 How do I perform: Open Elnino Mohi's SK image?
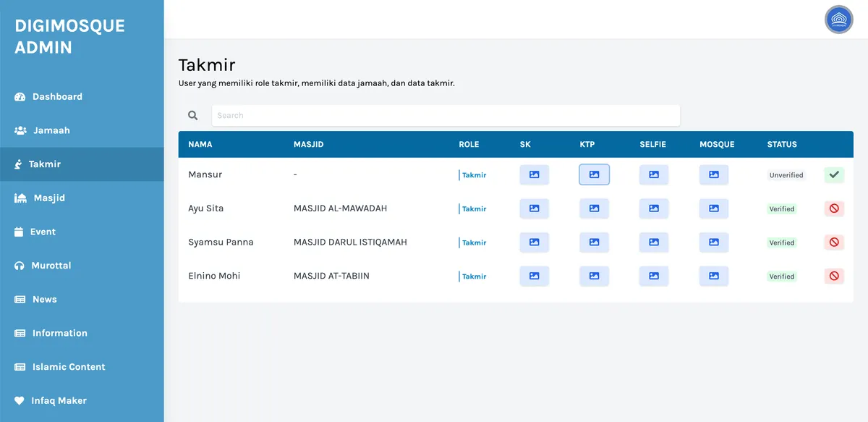point(534,276)
